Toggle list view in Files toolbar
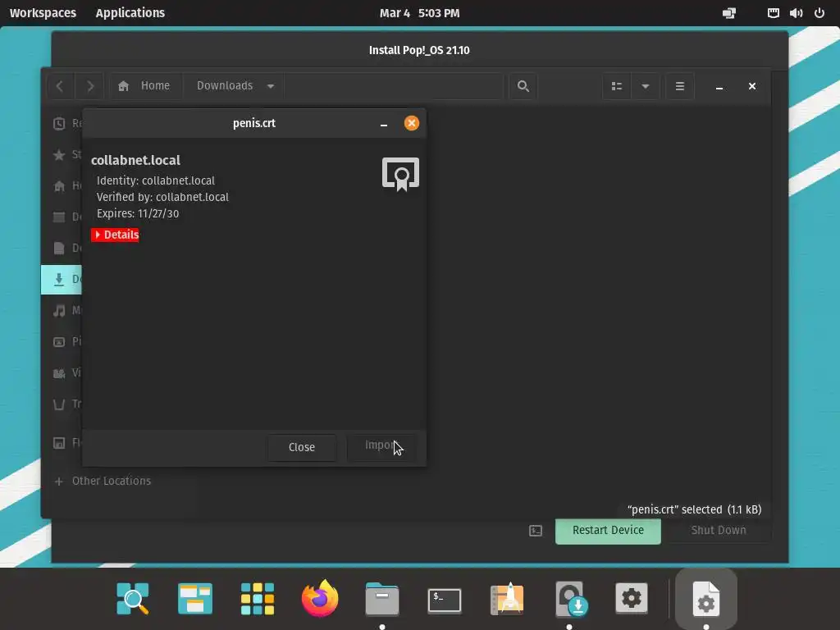 click(x=617, y=86)
